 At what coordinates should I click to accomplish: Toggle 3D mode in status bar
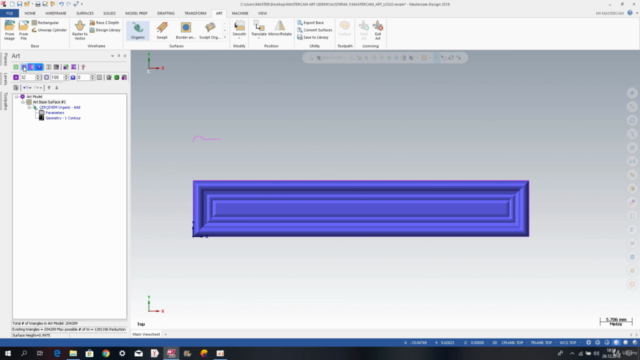494,343
